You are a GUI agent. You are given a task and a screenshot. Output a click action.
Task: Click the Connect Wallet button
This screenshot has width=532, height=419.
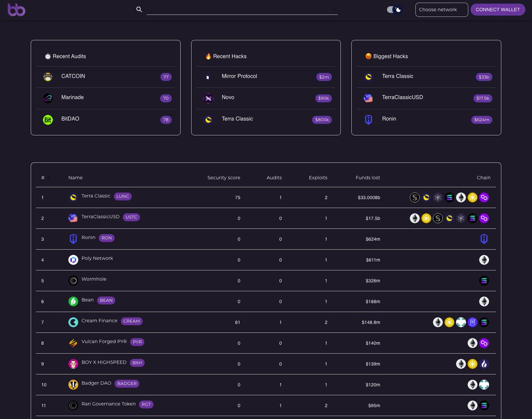[498, 9]
